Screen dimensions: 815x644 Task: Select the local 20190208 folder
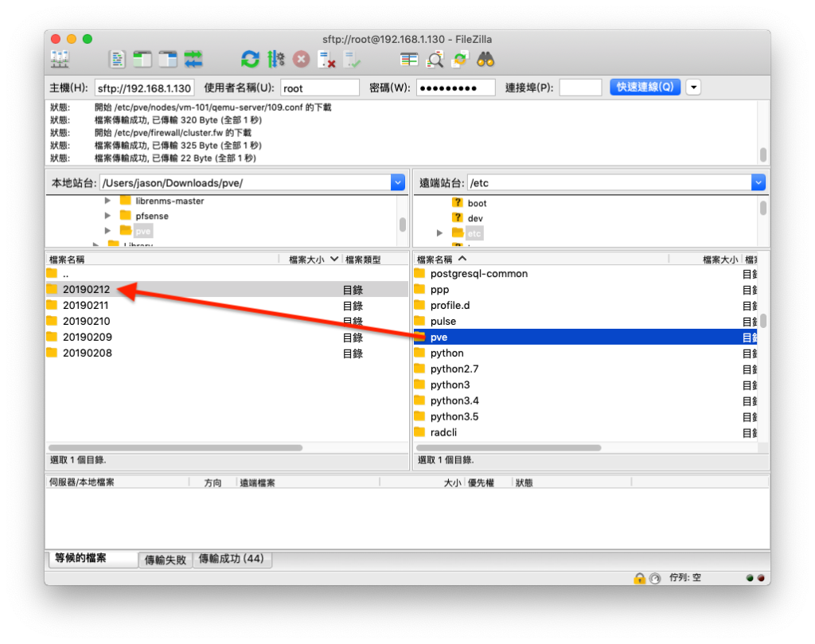pyautogui.click(x=227, y=353)
